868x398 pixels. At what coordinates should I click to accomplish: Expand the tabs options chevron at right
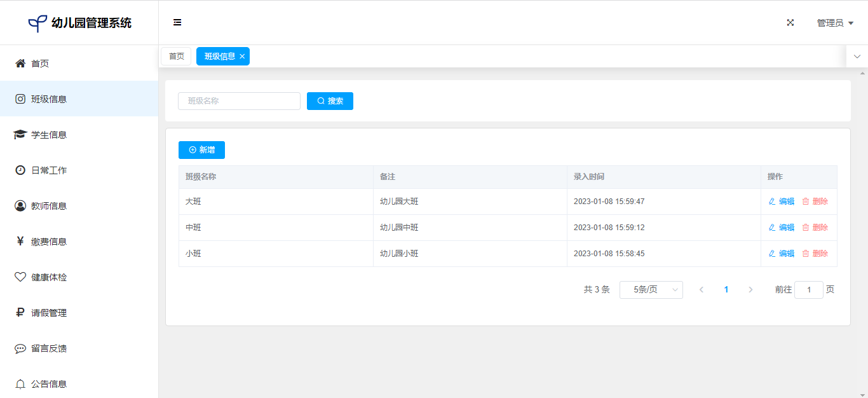click(x=857, y=57)
